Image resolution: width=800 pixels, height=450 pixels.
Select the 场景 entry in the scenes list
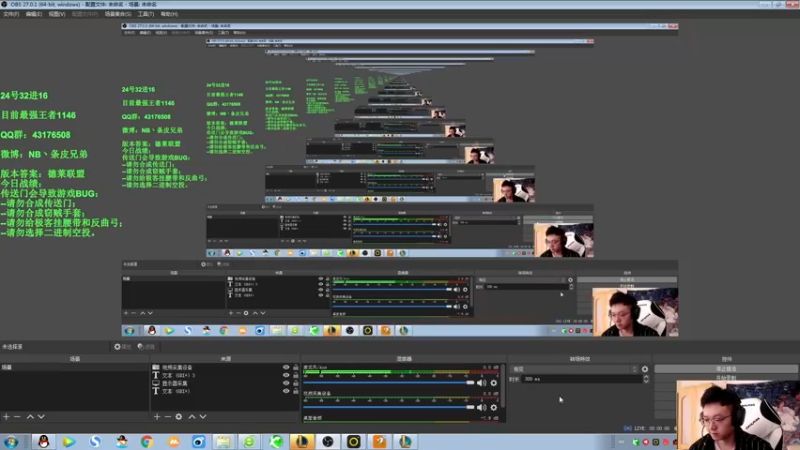(x=74, y=367)
